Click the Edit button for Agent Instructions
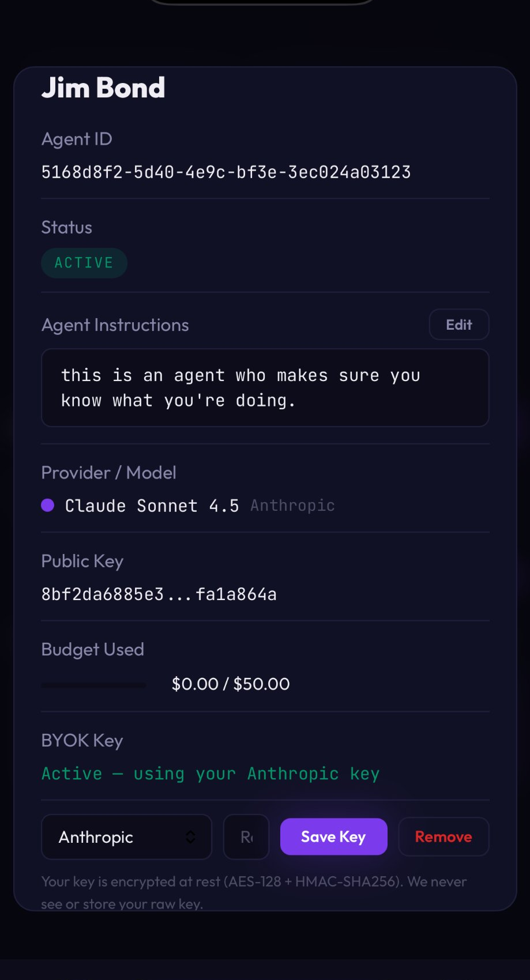Image resolution: width=530 pixels, height=980 pixels. click(458, 325)
